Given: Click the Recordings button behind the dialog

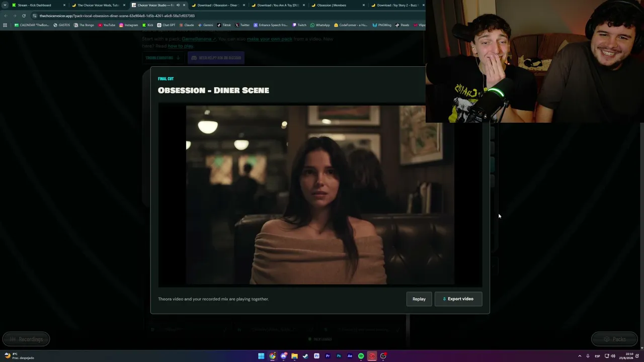Looking at the screenshot, I should click(x=26, y=339).
